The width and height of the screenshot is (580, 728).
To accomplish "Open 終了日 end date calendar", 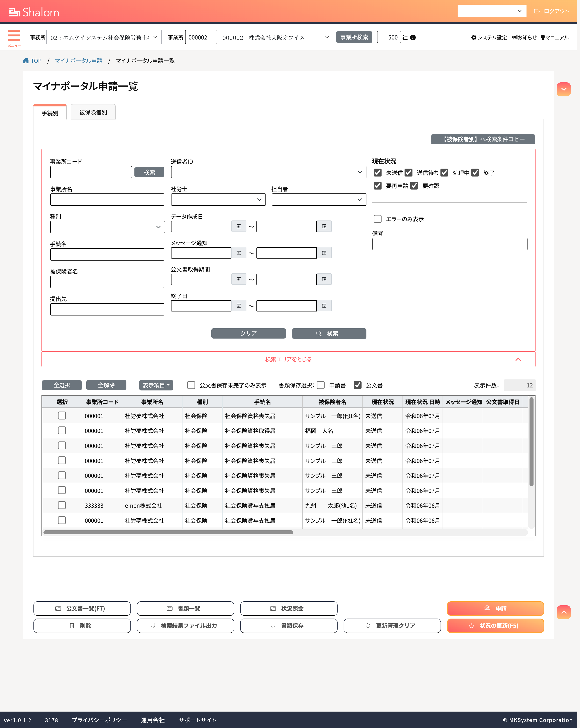I will [x=324, y=306].
